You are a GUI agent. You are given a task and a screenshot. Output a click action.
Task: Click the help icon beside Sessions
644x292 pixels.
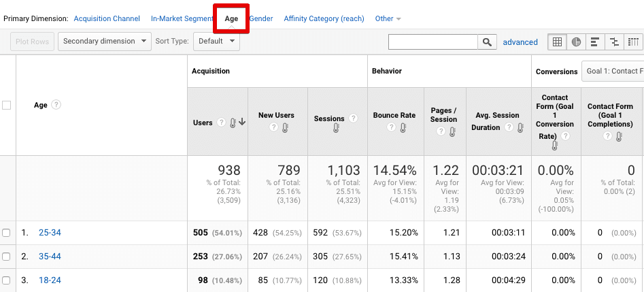coord(353,118)
